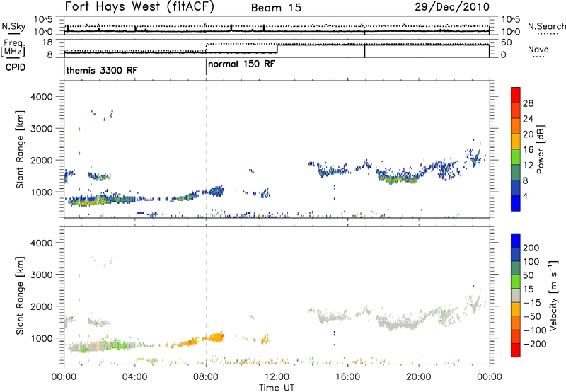Click the 2000 tick of the velocity panel
The image size is (566, 392).
[x=41, y=306]
